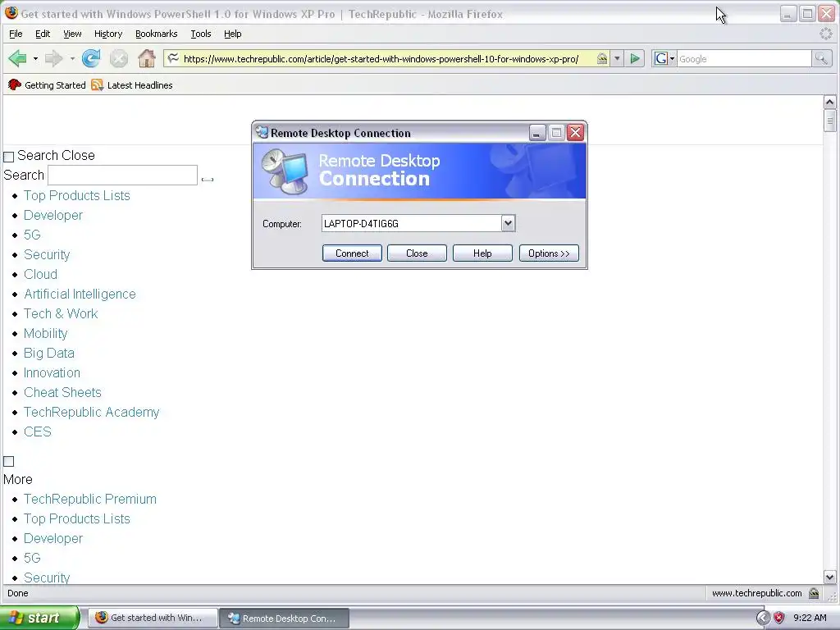Image resolution: width=840 pixels, height=630 pixels.
Task: Open the Computer name dropdown list
Action: point(508,223)
